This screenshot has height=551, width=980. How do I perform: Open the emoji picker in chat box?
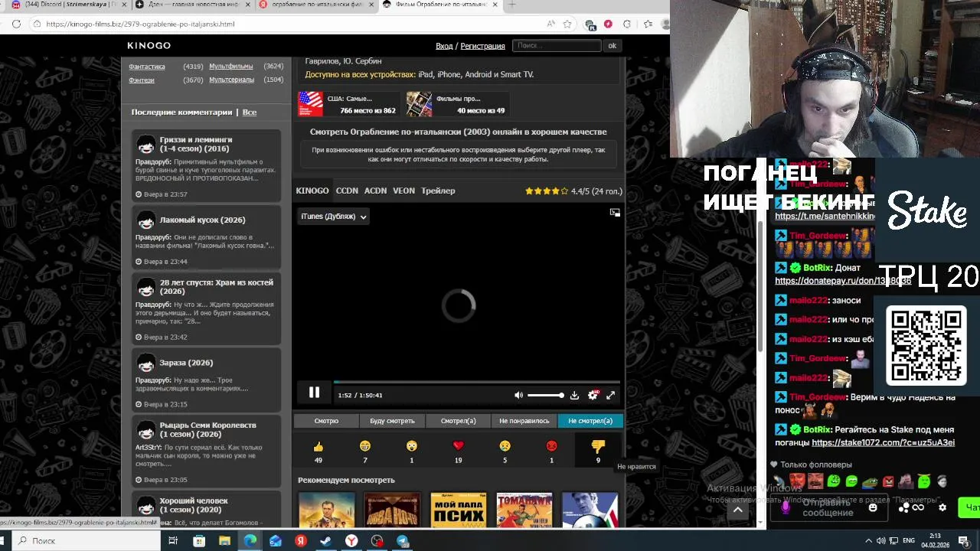pos(873,507)
